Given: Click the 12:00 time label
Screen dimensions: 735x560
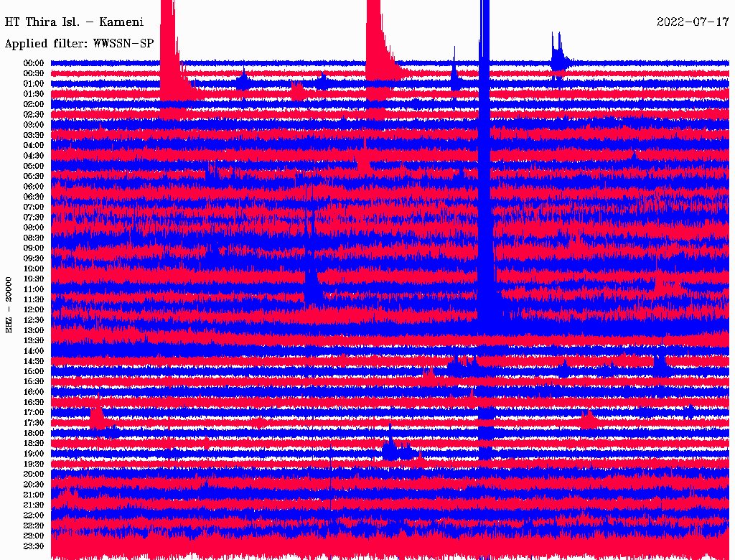Looking at the screenshot, I should pyautogui.click(x=34, y=309).
